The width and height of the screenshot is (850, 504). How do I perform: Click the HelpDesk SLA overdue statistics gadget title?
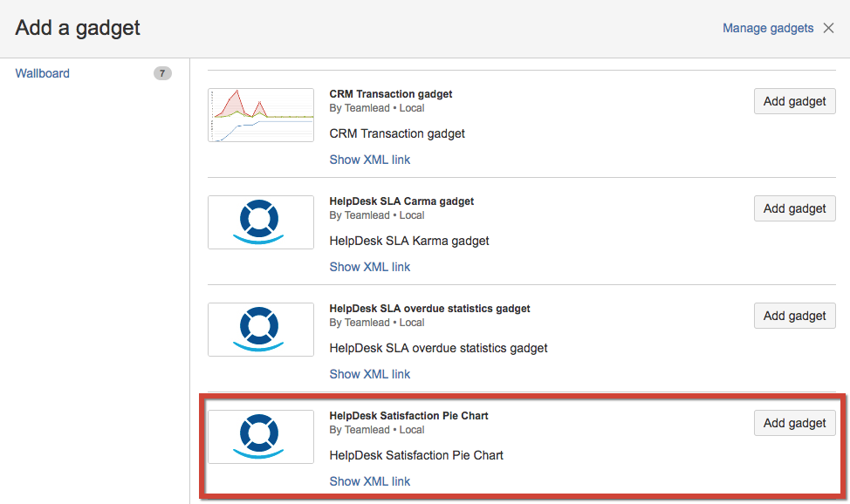point(429,309)
